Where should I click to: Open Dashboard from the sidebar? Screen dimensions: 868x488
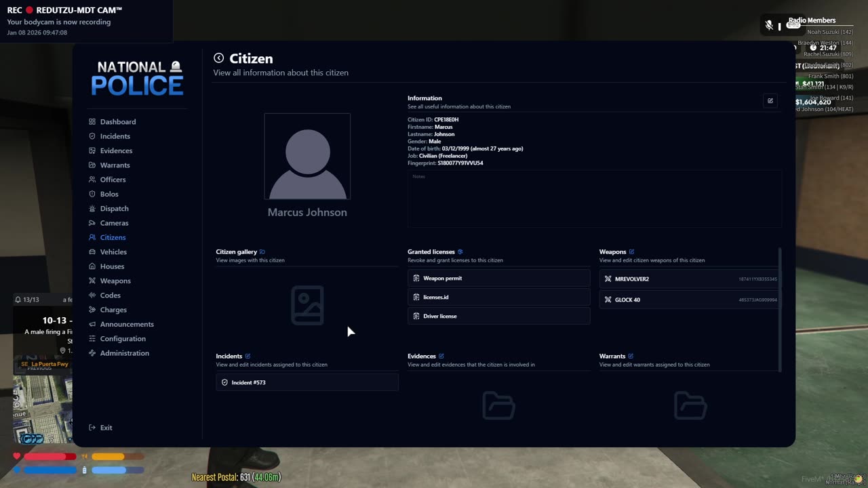coord(118,122)
